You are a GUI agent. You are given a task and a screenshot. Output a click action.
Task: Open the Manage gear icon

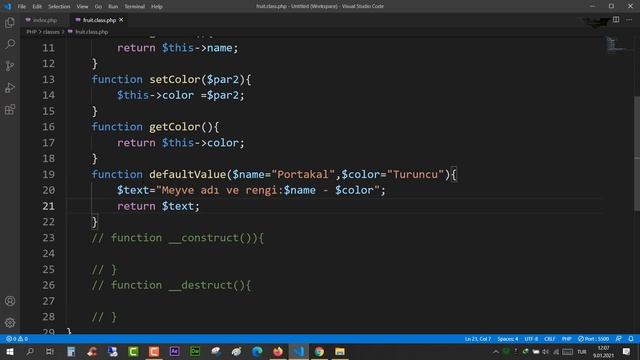click(x=10, y=322)
